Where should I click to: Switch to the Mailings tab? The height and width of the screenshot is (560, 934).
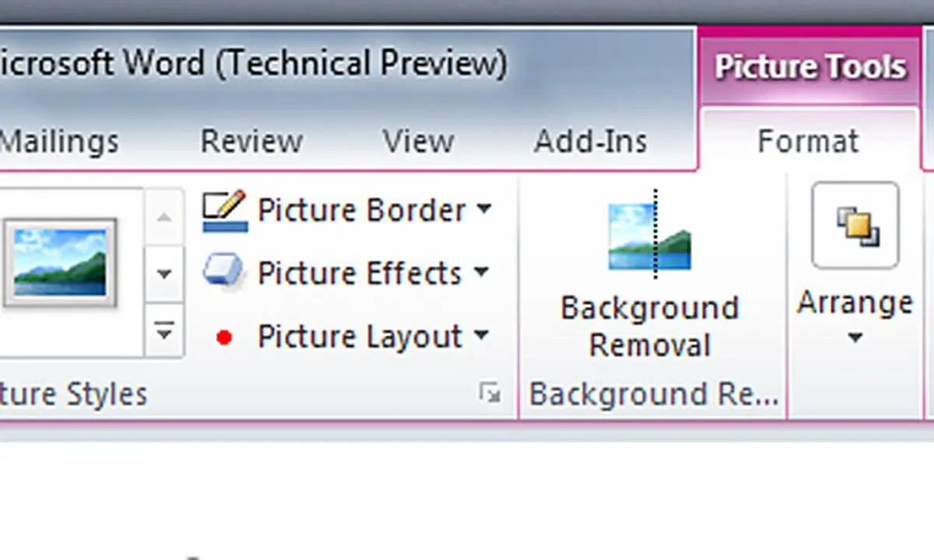[60, 142]
